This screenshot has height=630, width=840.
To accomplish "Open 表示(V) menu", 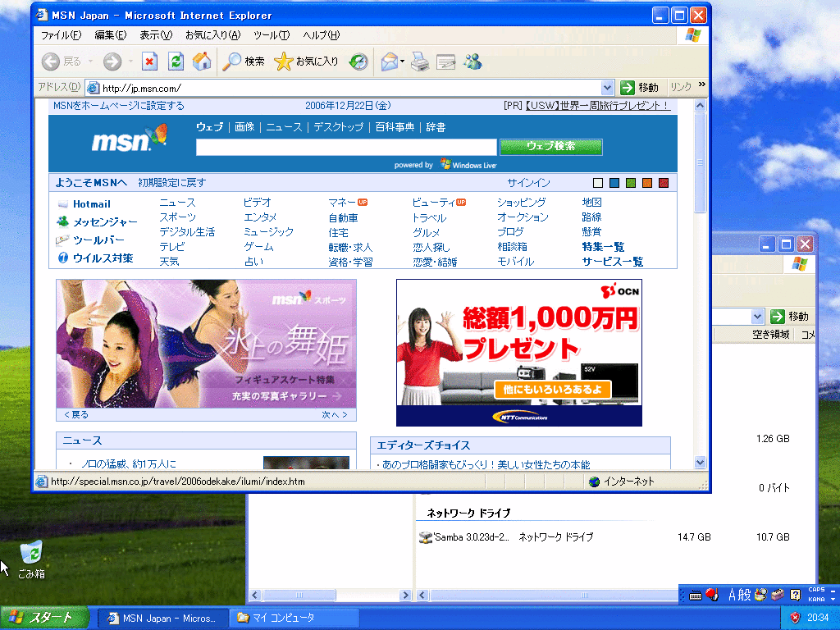I will (156, 34).
